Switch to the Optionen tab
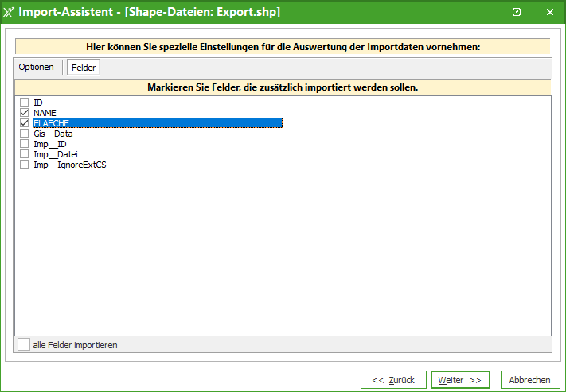This screenshot has height=392, width=566. click(x=37, y=68)
